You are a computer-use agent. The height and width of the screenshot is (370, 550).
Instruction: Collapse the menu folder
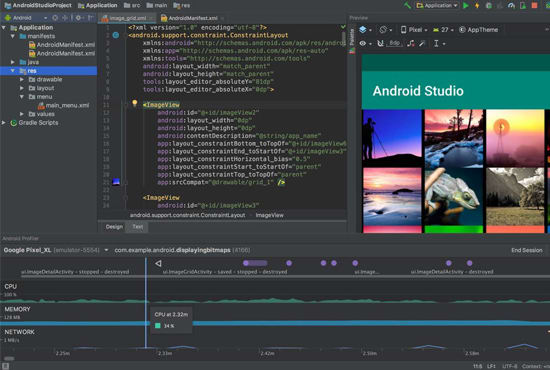click(22, 96)
